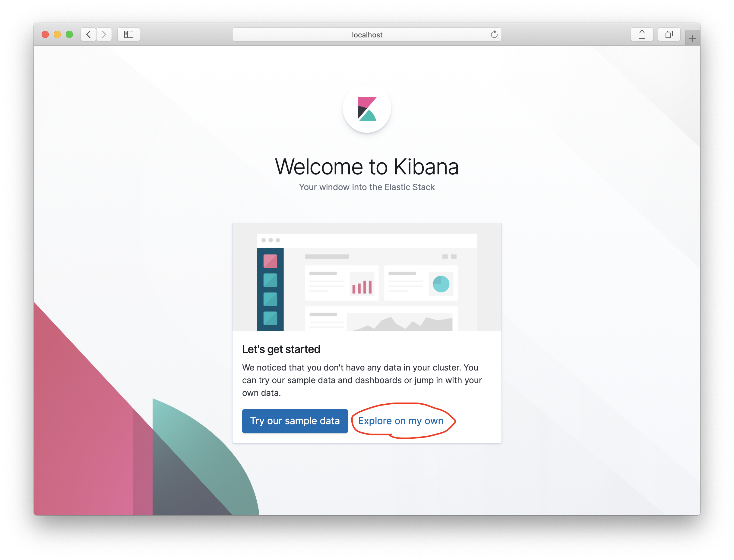Click the 'Try our sample data' button
Screen dimensions: 734x560
[294, 420]
